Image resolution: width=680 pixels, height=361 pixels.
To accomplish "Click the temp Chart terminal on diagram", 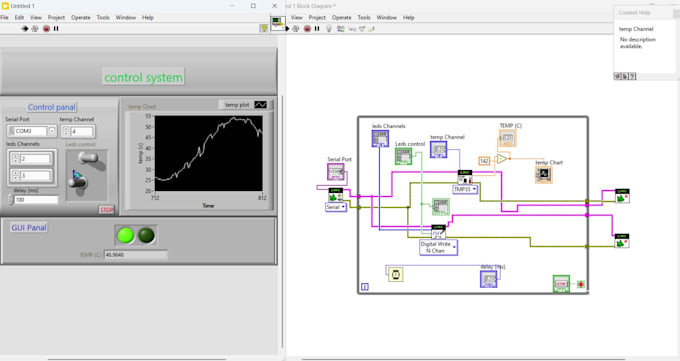I will (x=543, y=174).
